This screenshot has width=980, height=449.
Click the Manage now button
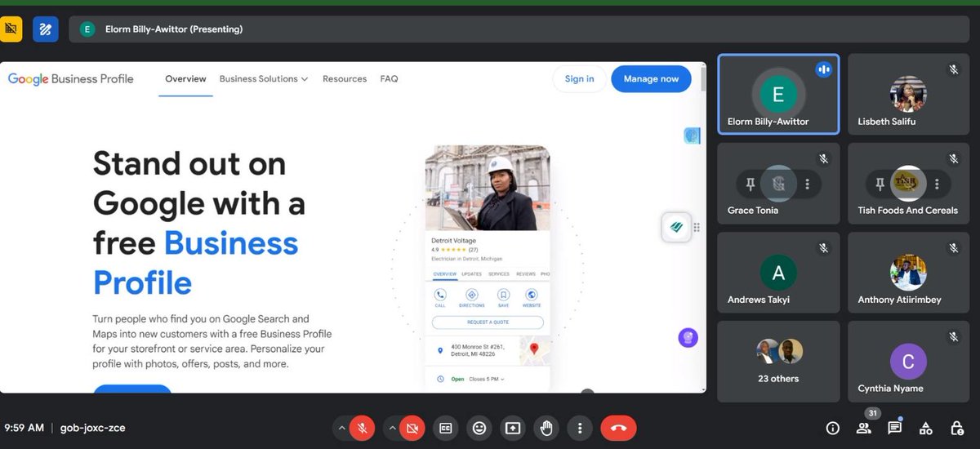(x=651, y=79)
